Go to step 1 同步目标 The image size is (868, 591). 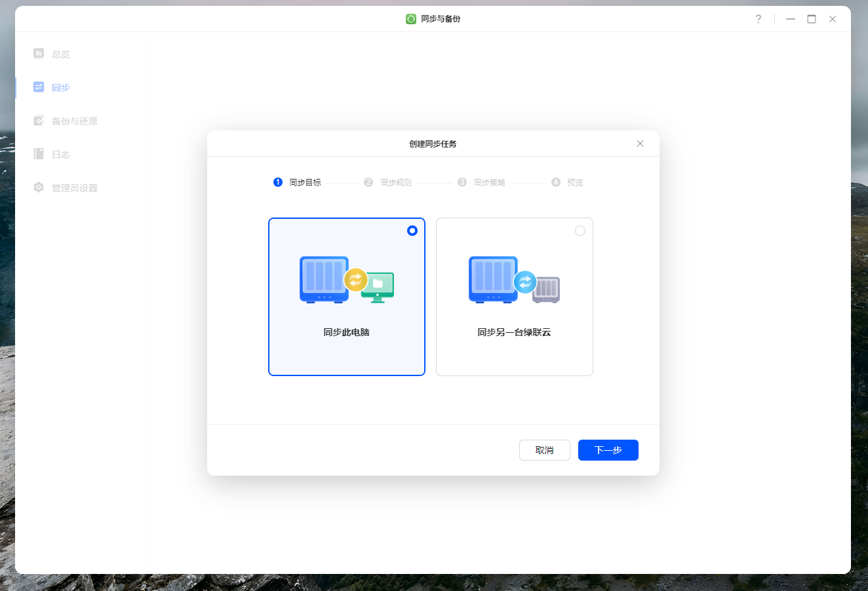click(297, 182)
